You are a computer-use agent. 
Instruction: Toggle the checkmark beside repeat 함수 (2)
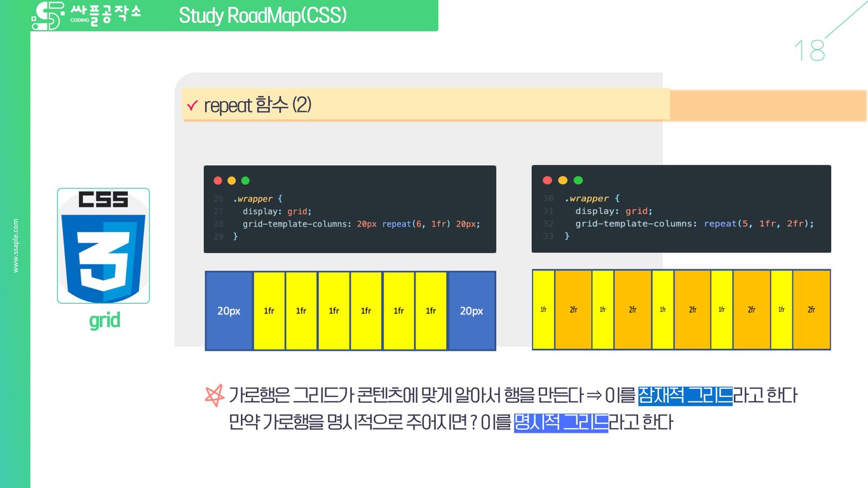(x=193, y=104)
